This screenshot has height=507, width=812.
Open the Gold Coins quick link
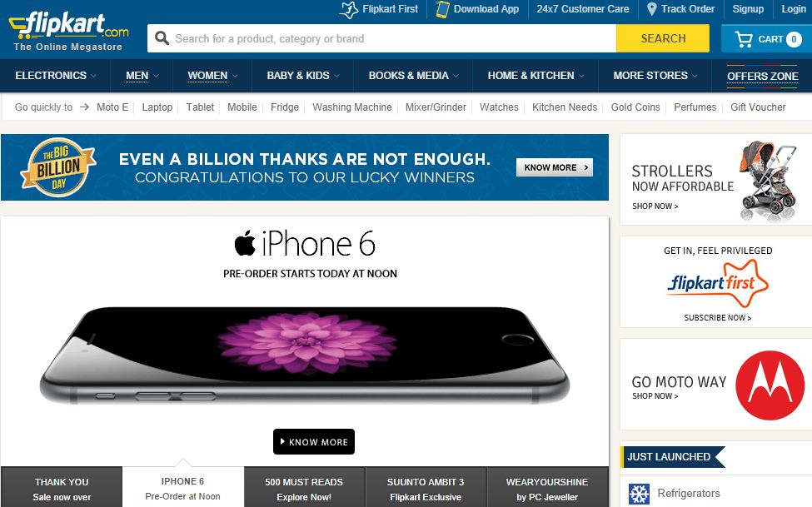click(x=635, y=107)
